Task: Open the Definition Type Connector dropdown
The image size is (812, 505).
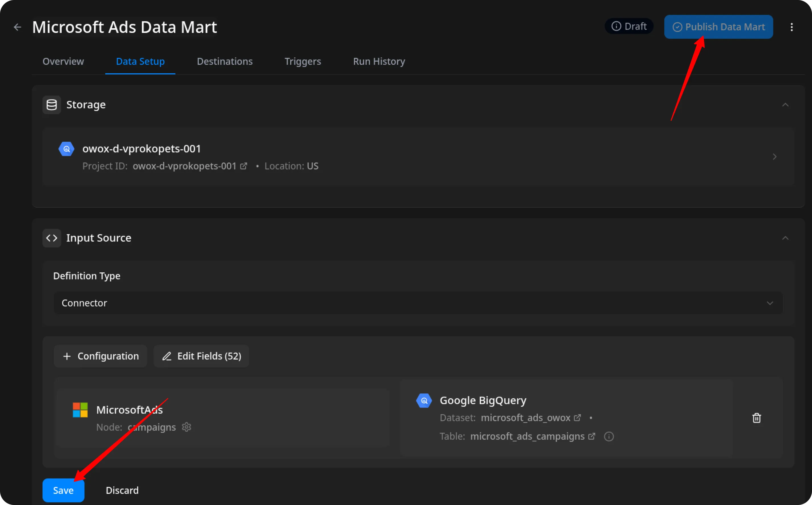Action: [418, 303]
